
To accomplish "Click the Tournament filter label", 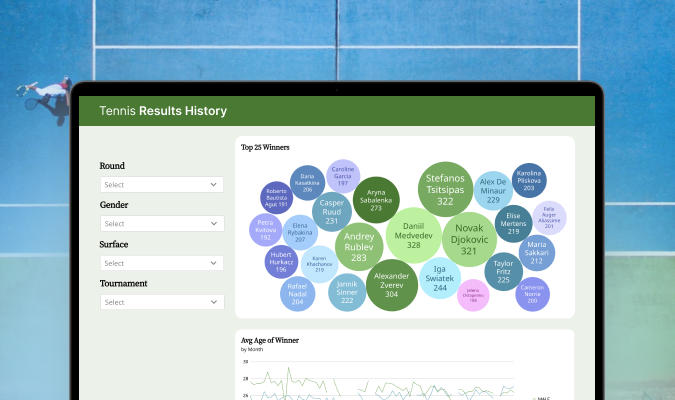I will coord(124,283).
